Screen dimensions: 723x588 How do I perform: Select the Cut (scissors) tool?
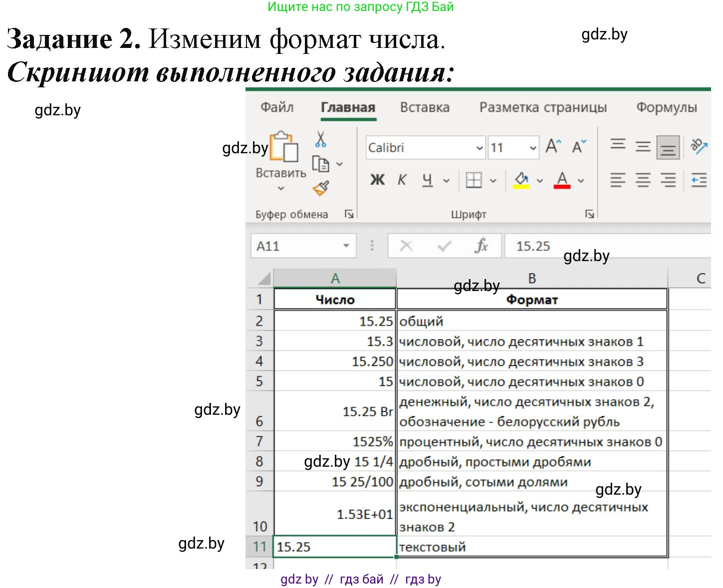pos(321,141)
